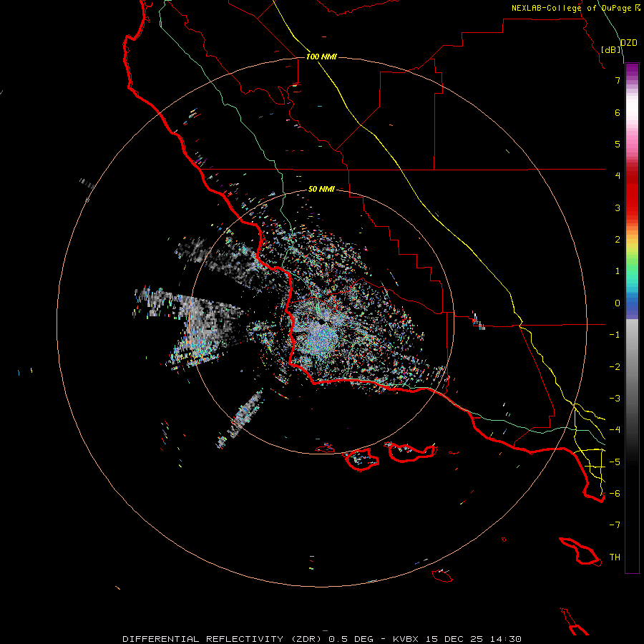Image resolution: width=644 pixels, height=644 pixels.
Task: Click the Differential Reflectivity KVBX caption text
Action: pos(322,639)
